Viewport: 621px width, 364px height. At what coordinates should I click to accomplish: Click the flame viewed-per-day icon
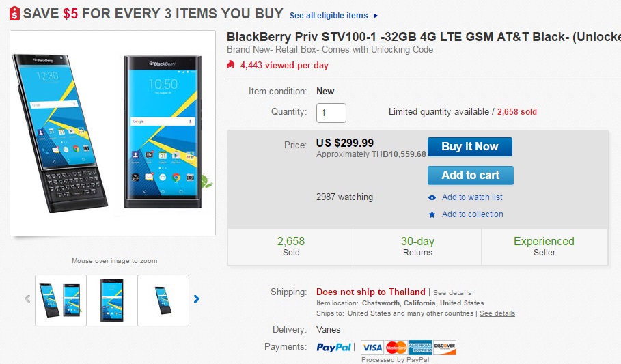click(231, 66)
